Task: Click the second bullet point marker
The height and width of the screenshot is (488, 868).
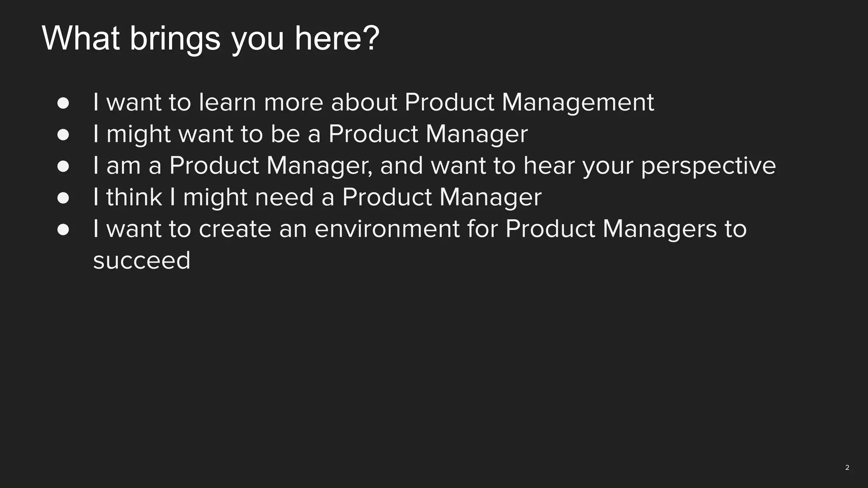Action: (x=63, y=135)
